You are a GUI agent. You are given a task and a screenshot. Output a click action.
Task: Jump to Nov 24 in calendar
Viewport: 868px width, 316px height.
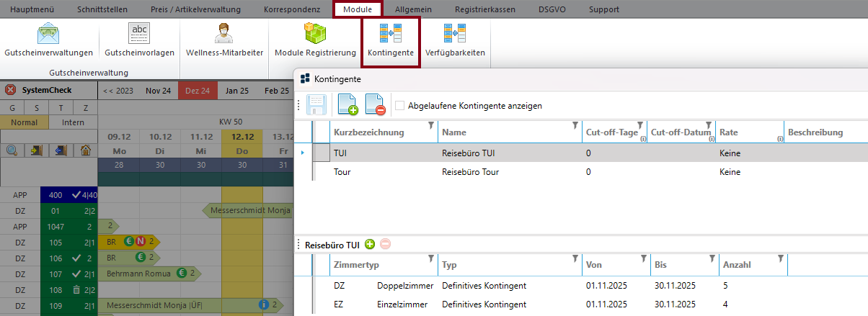coord(158,91)
